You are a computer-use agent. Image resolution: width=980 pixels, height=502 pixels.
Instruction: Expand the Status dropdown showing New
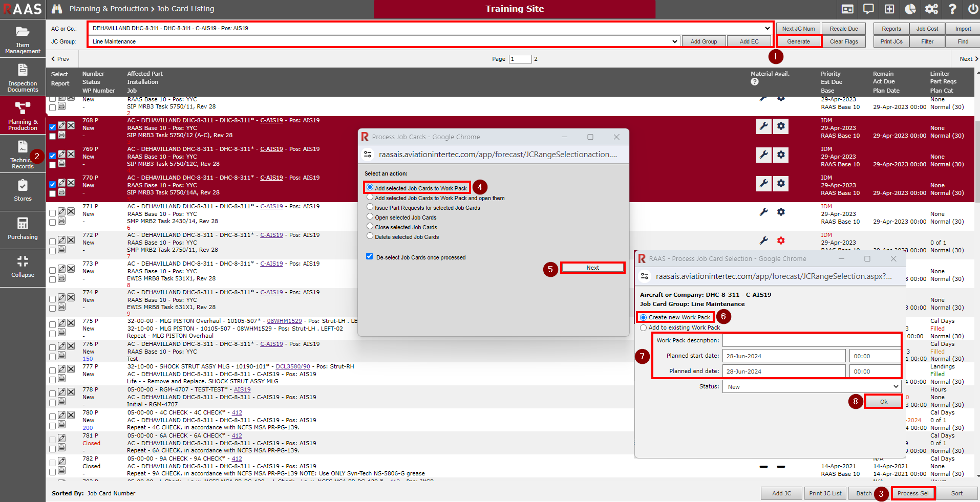tap(812, 387)
